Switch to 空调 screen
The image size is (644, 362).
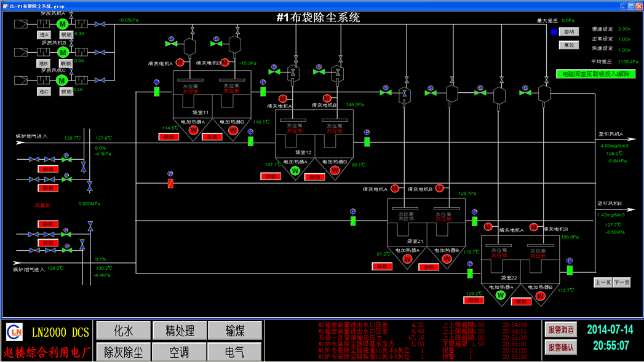coord(180,352)
